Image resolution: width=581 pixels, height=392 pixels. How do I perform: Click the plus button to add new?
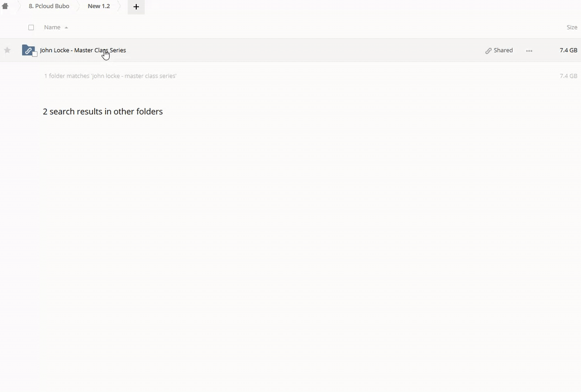tap(136, 7)
